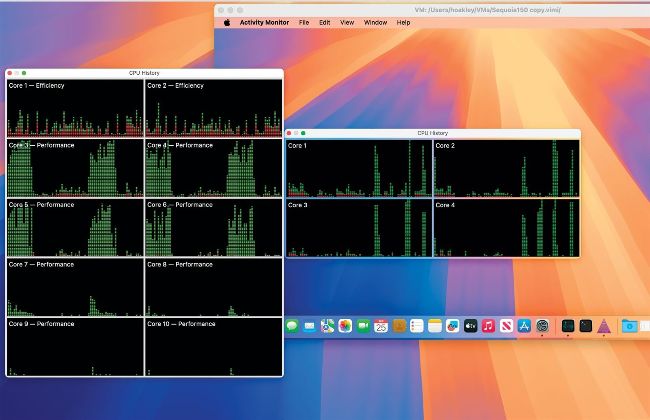Viewport: 650px width, 420px height.
Task: Open the App Store from Dock
Action: pyautogui.click(x=524, y=326)
